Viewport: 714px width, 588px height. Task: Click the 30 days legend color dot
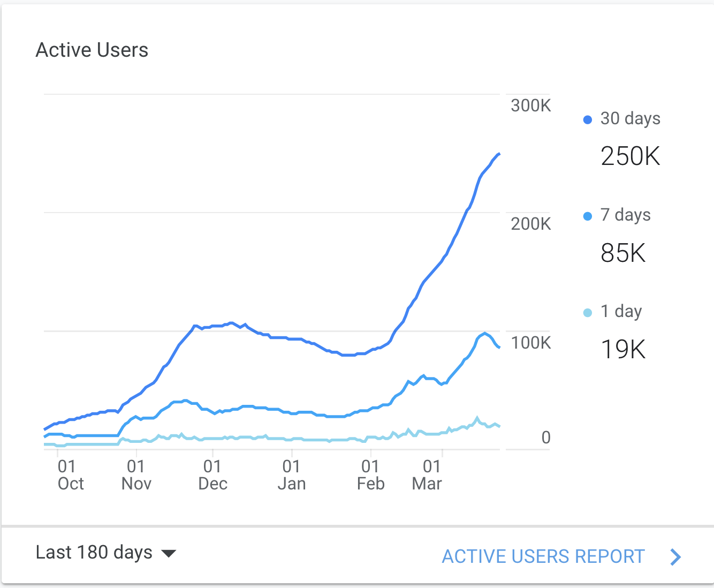tap(588, 119)
